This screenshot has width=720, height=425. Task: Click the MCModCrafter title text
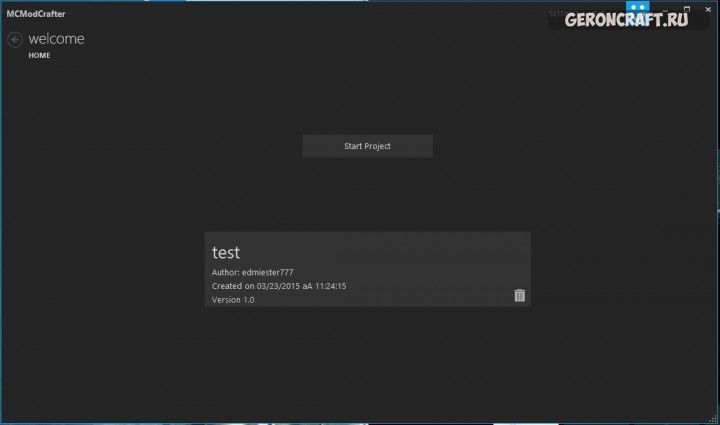[36, 14]
